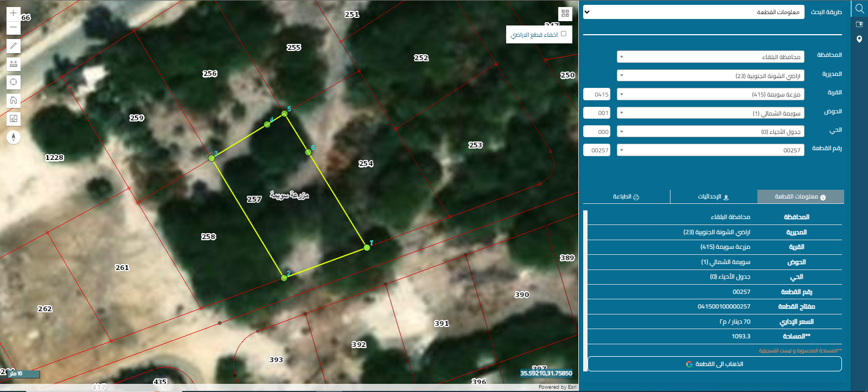Switch to the الإحداثيات tab

[713, 196]
